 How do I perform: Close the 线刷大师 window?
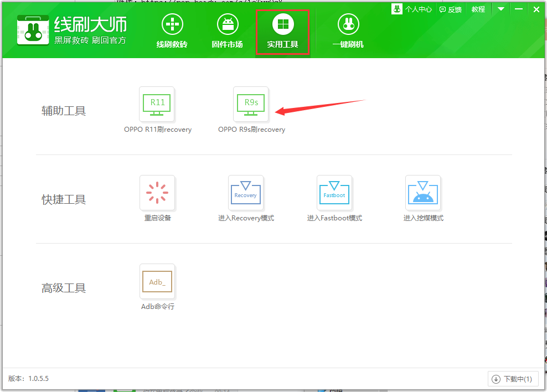pyautogui.click(x=536, y=9)
